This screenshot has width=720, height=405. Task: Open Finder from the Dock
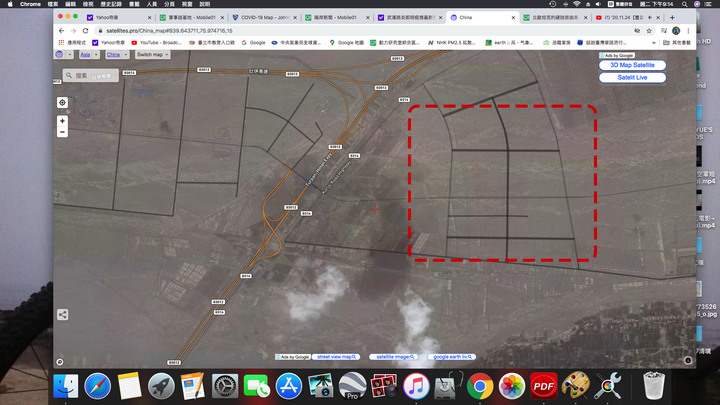[66, 386]
